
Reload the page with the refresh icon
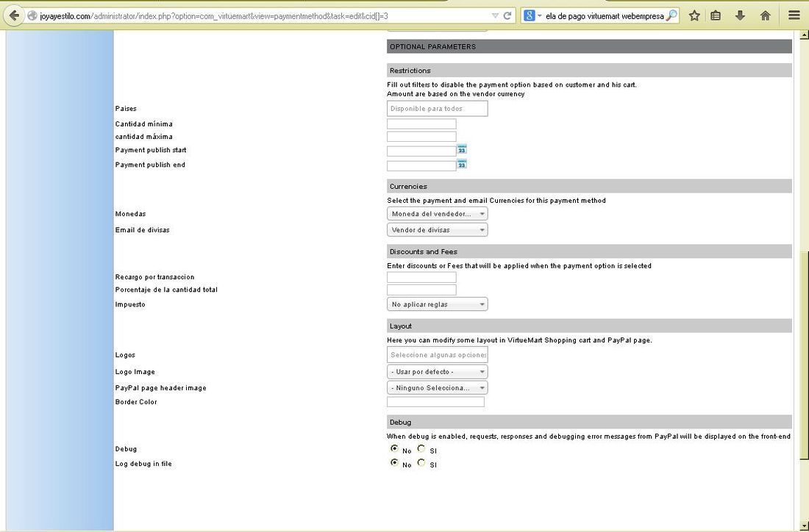tap(507, 16)
